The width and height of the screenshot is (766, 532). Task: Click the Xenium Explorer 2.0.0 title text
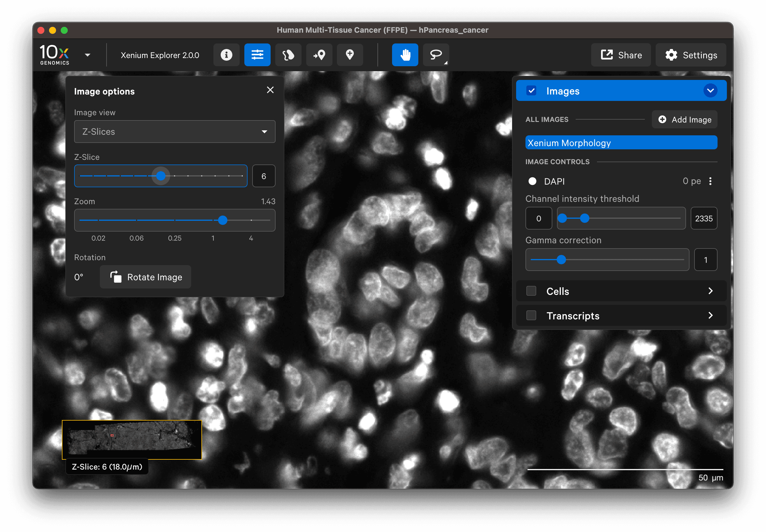click(x=160, y=55)
